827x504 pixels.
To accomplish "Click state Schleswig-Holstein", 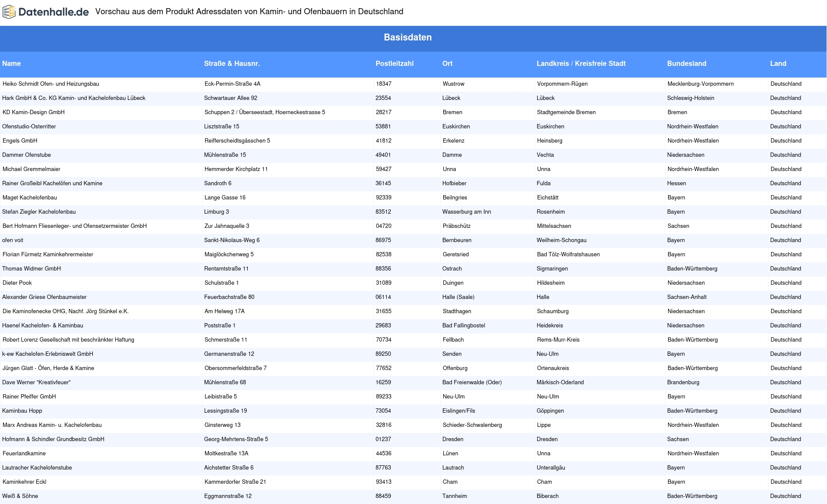I will (x=691, y=98).
